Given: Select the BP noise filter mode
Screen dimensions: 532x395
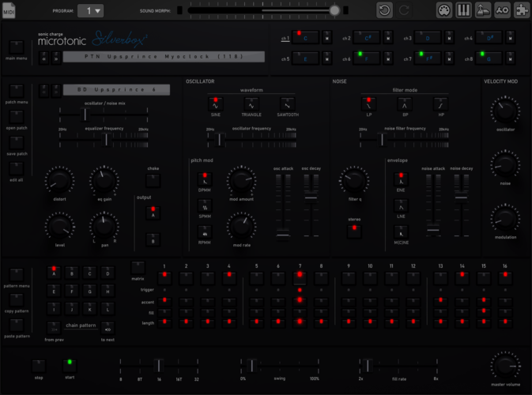Looking at the screenshot, I should pos(405,105).
